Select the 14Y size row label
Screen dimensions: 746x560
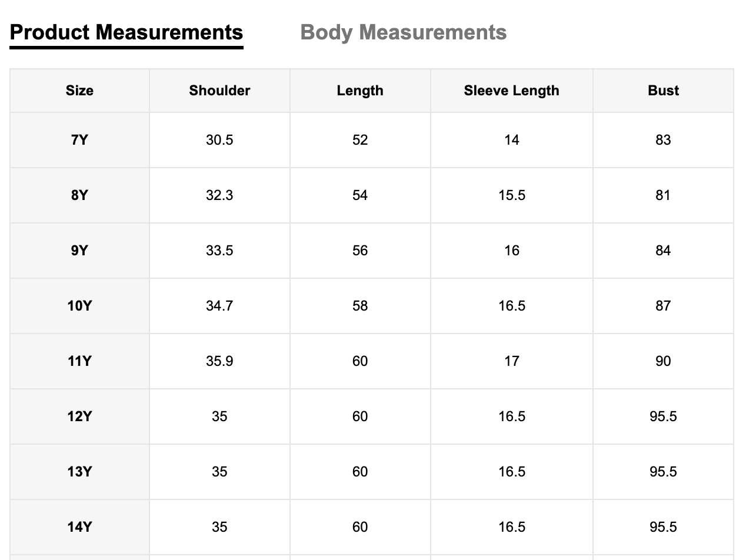79,527
